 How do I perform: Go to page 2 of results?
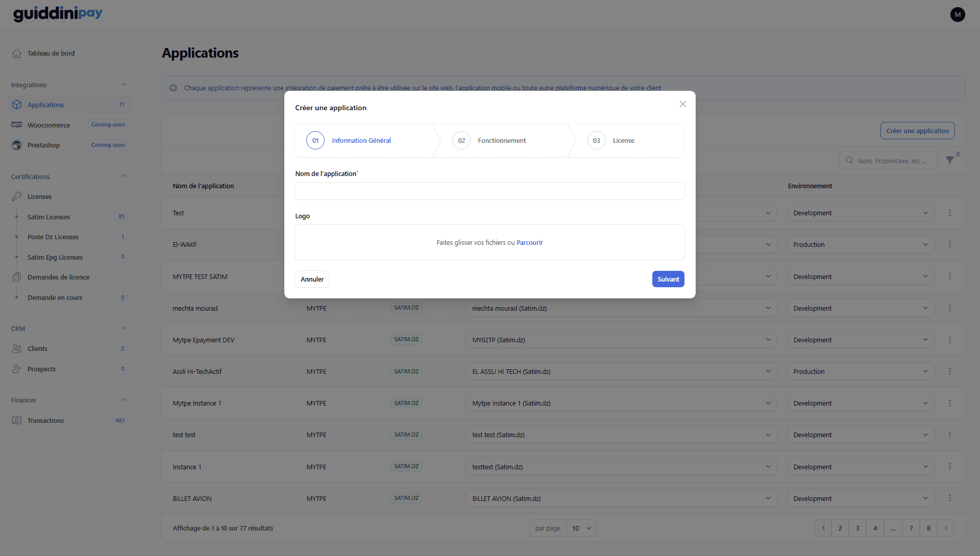(840, 528)
